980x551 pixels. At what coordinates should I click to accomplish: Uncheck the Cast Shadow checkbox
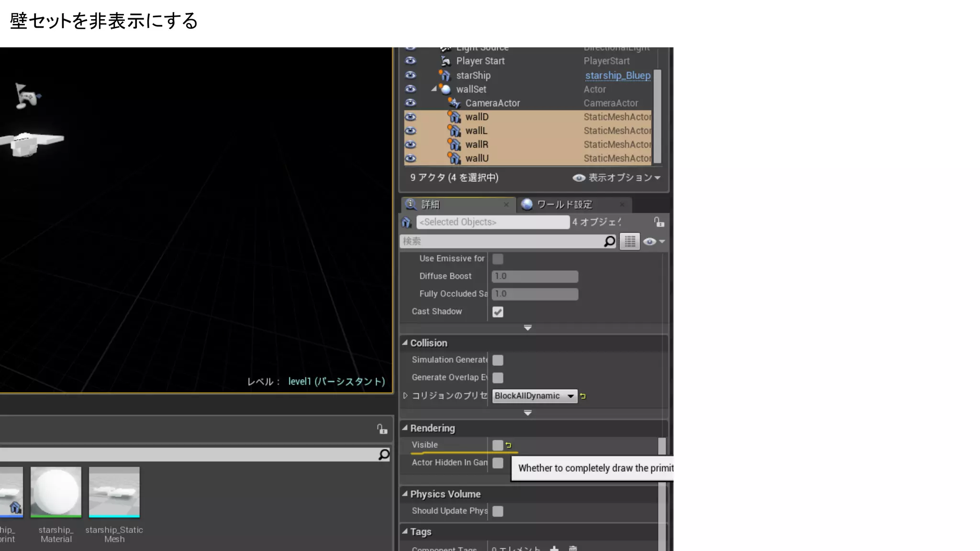point(498,312)
